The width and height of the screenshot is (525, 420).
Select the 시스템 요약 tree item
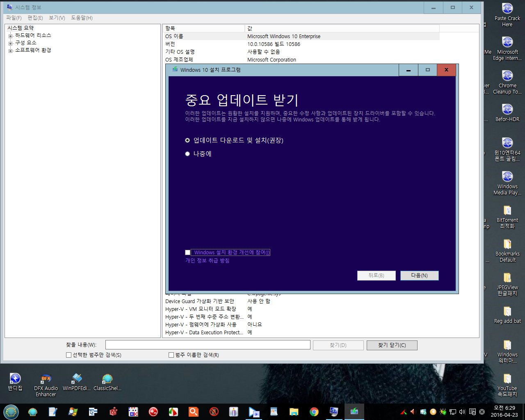point(21,28)
